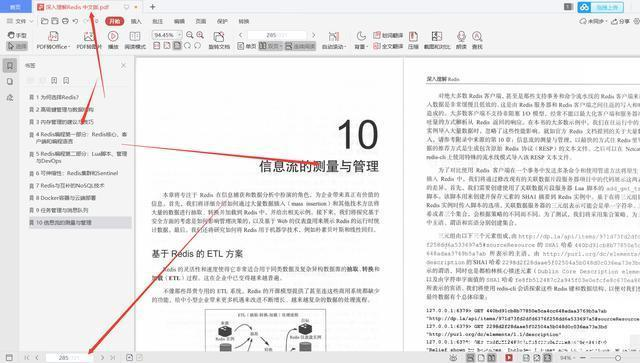640x363 pixels.
Task: Toggle continuous reading (连续阅读) mode
Action: click(300, 46)
